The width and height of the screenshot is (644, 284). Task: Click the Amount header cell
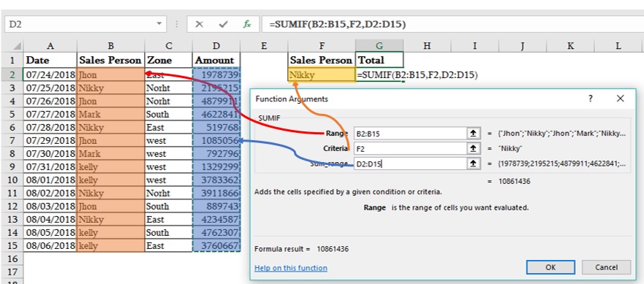click(216, 61)
